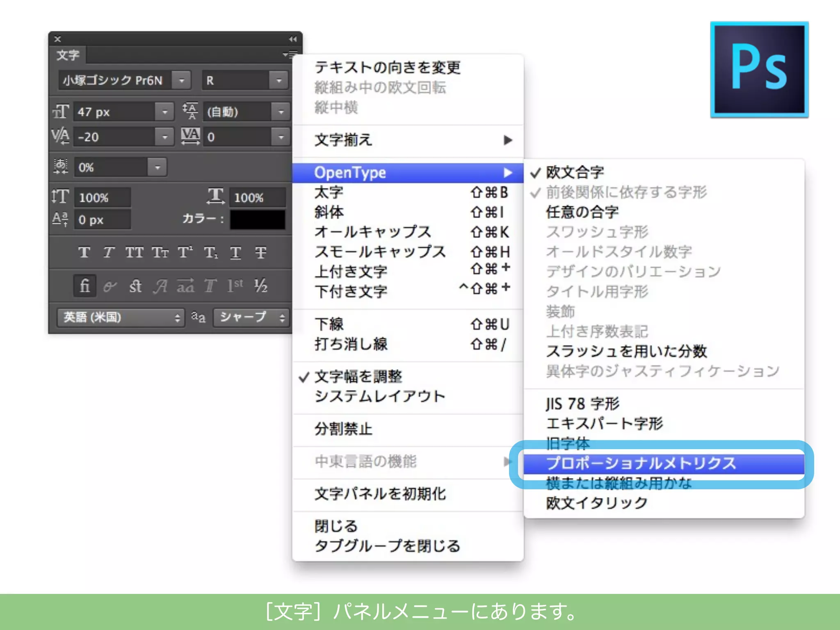
Task: Enable 分割禁止 menu option
Action: click(x=408, y=429)
